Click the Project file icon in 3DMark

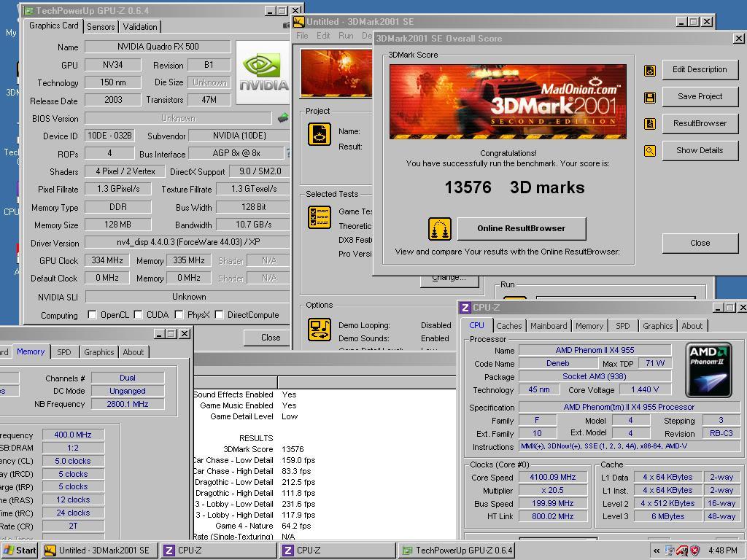coord(320,134)
